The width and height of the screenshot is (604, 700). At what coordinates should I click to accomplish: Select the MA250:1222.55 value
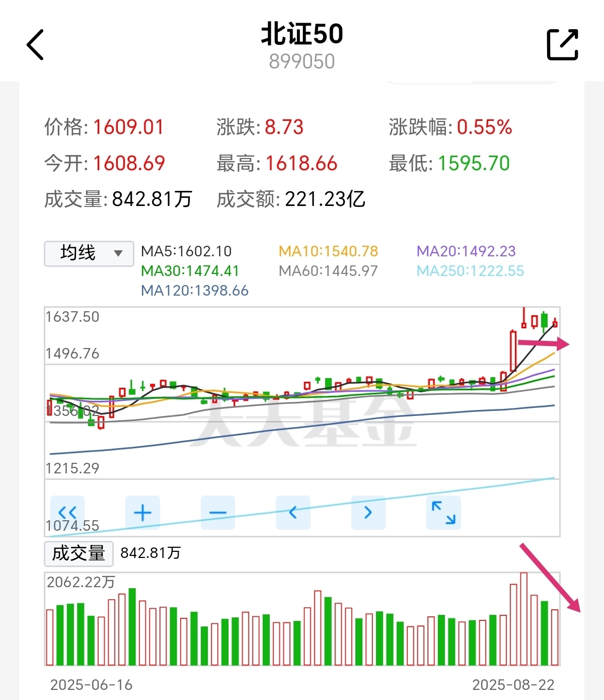click(470, 271)
